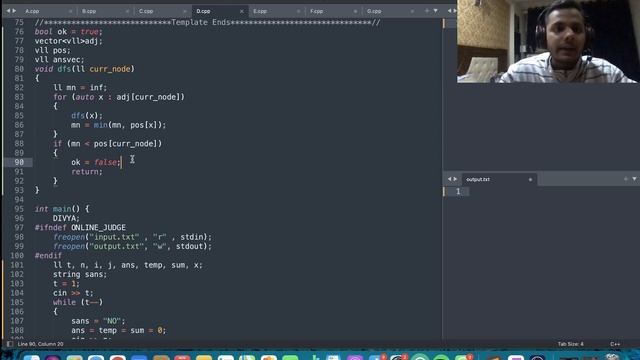Select the active D.cpp tab
This screenshot has height=360, width=640.
coord(203,11)
